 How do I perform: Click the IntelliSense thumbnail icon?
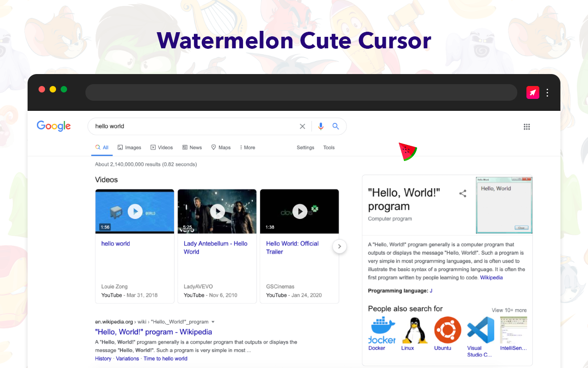pyautogui.click(x=513, y=329)
